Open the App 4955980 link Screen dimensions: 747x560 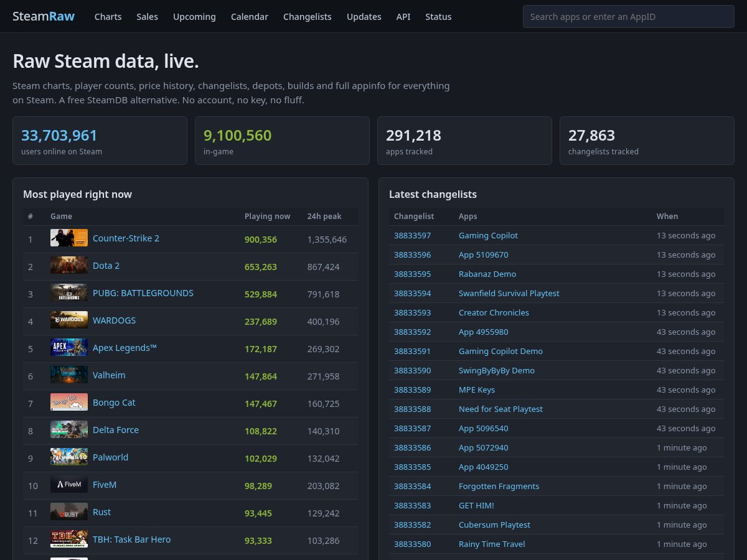click(x=483, y=332)
